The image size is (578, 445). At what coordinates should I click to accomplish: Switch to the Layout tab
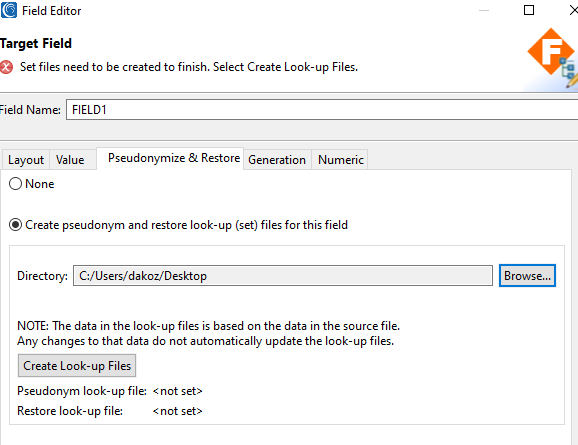26,160
